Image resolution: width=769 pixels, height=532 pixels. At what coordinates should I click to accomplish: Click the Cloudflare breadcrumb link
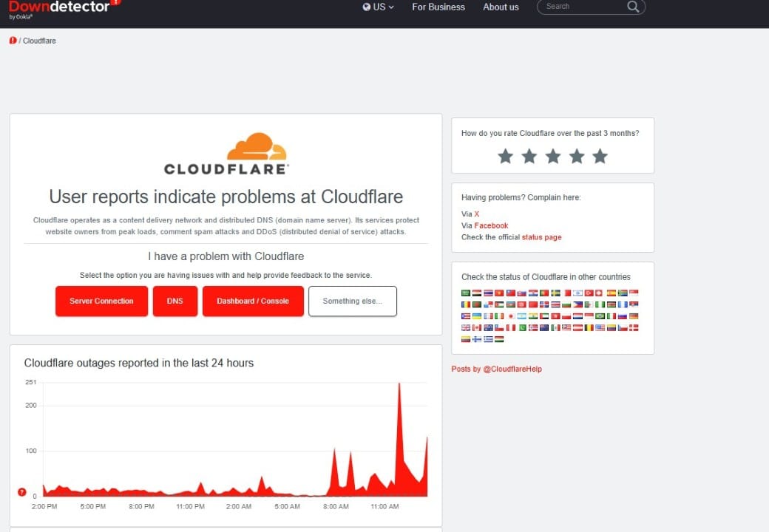[x=39, y=41]
